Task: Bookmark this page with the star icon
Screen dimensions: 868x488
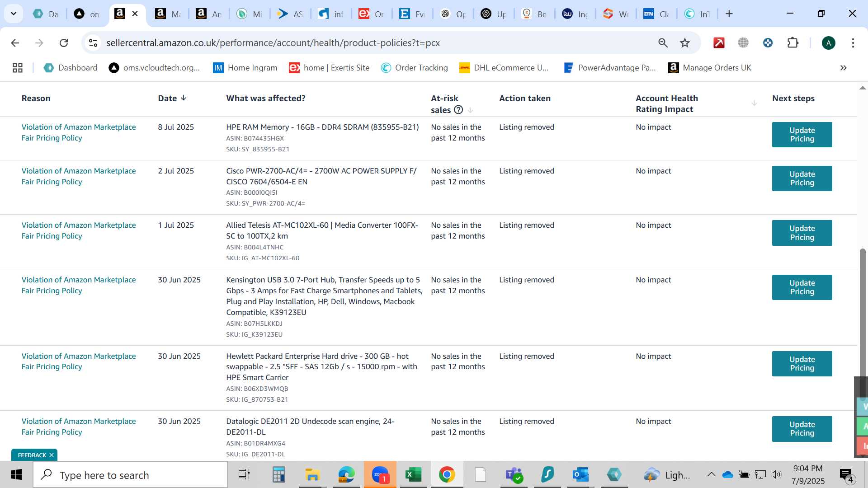Action: (685, 43)
